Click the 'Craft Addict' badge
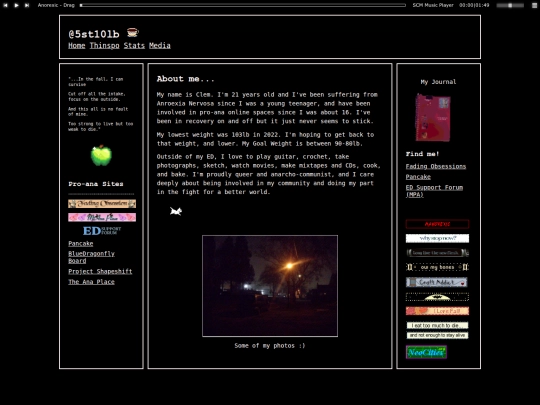540x405 pixels. tap(437, 282)
